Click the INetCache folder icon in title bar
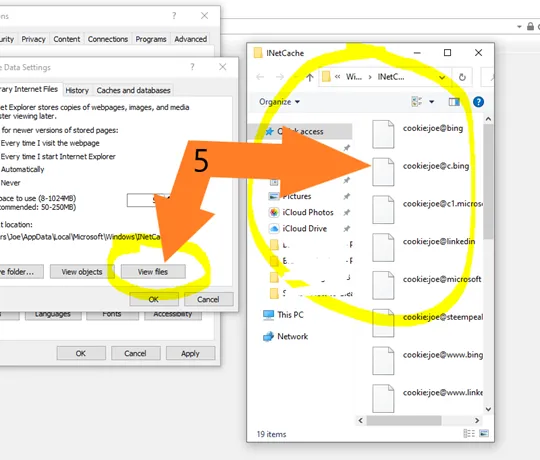The height and width of the screenshot is (460, 540). (x=258, y=53)
